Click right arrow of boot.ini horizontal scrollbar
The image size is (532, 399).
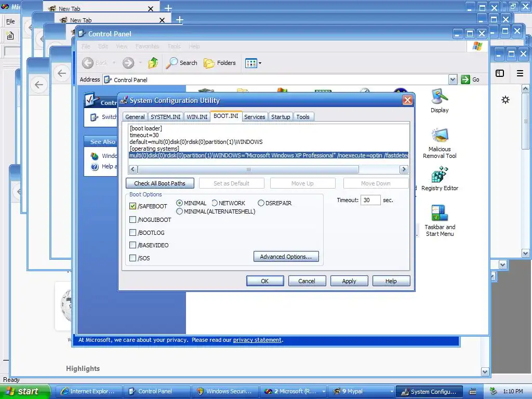coord(404,169)
